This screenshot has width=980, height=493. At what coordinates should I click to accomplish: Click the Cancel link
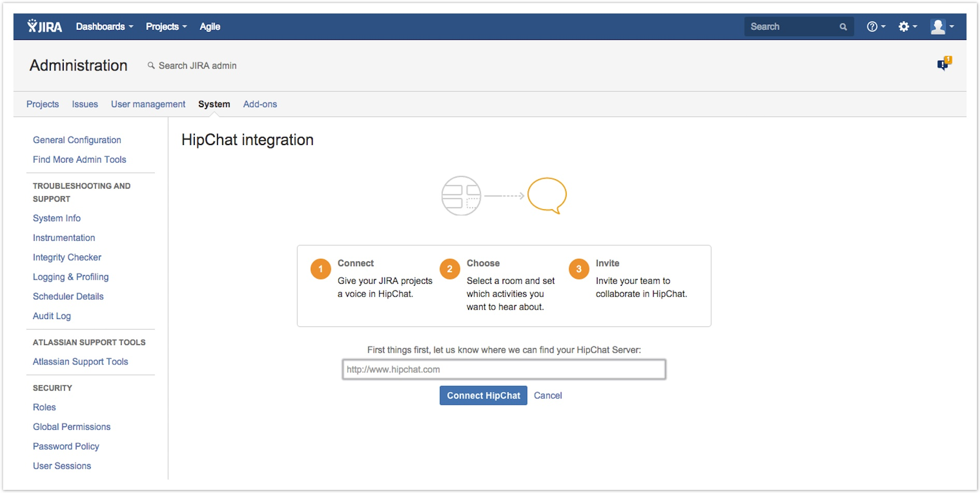(x=547, y=396)
